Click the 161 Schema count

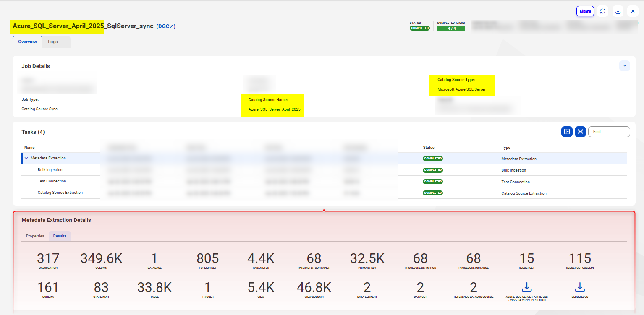coord(48,287)
